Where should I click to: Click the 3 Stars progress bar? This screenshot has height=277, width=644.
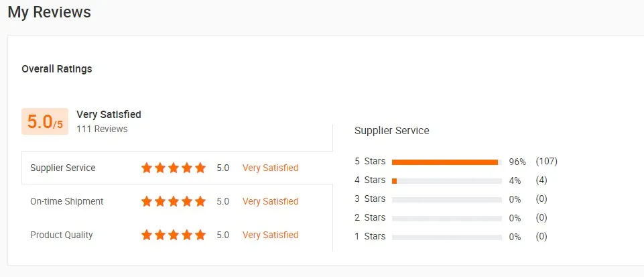446,199
